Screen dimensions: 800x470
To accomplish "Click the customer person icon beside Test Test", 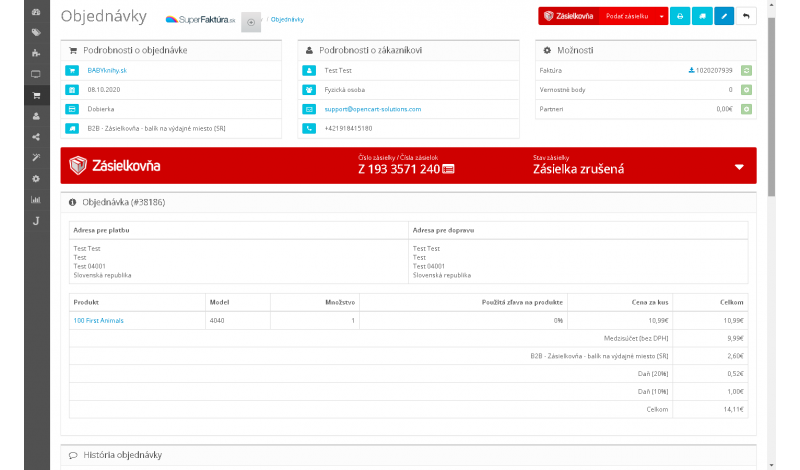I will click(x=309, y=70).
